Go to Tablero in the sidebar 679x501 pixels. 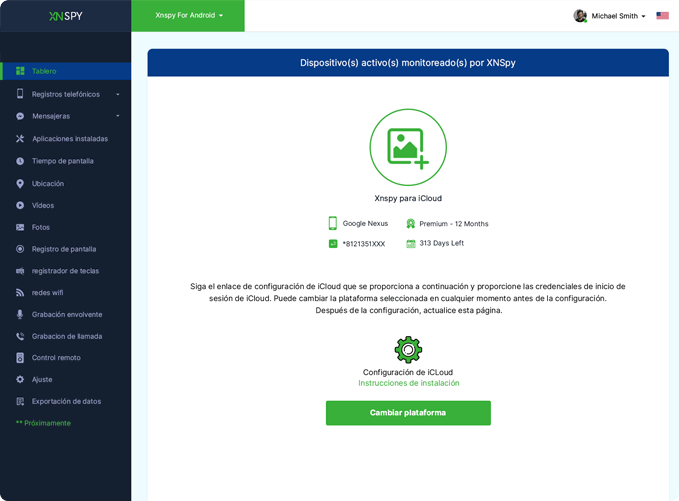(44, 71)
